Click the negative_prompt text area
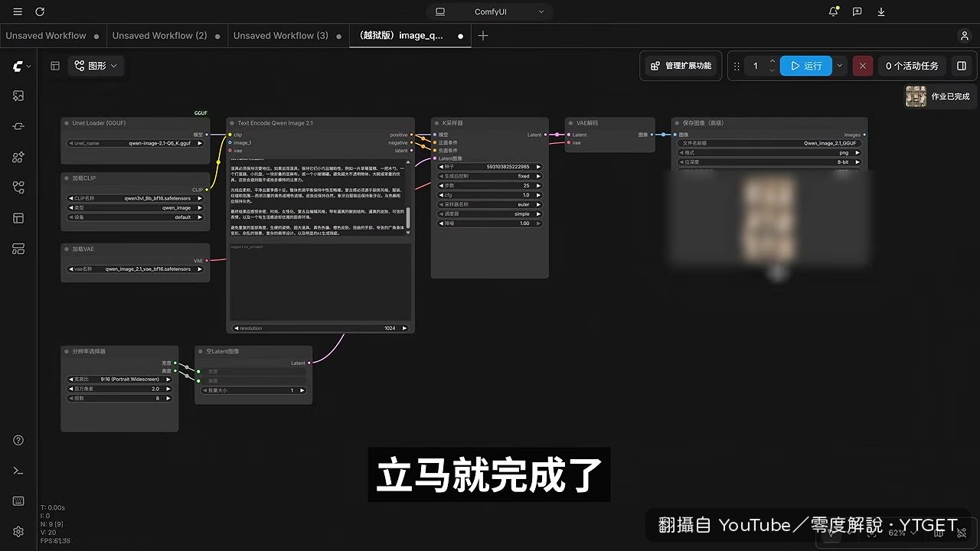The image size is (980, 551). coord(321,282)
